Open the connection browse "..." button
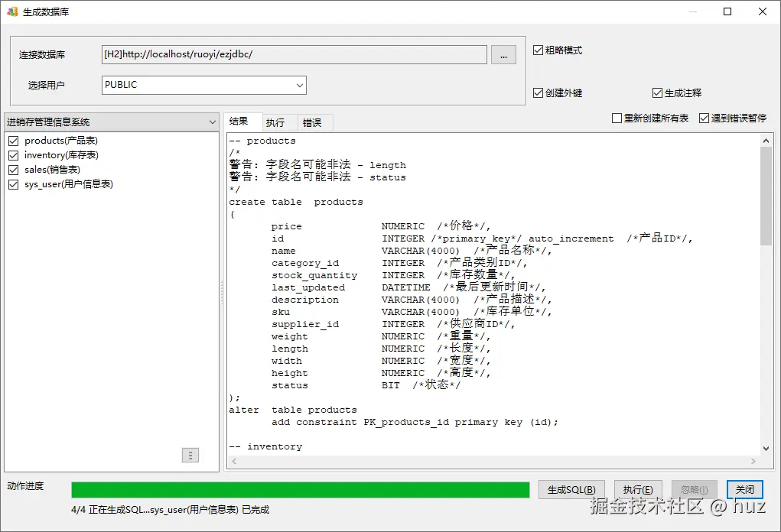The image size is (781, 532). coord(503,55)
